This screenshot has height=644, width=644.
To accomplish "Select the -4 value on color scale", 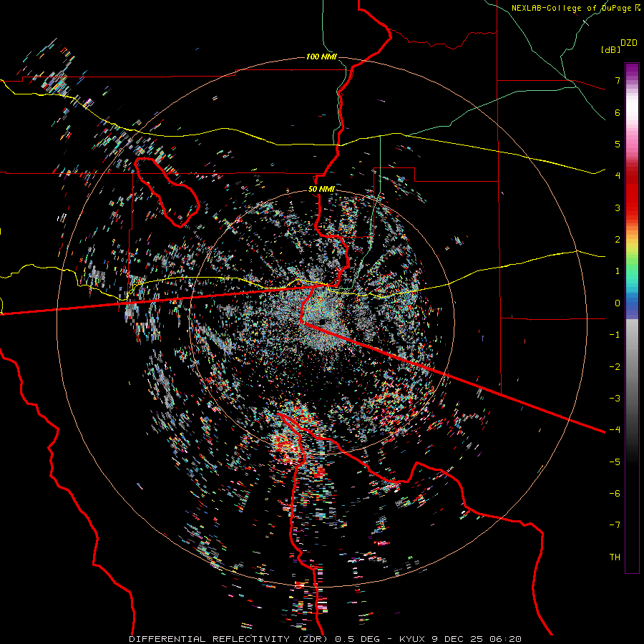I will click(615, 430).
